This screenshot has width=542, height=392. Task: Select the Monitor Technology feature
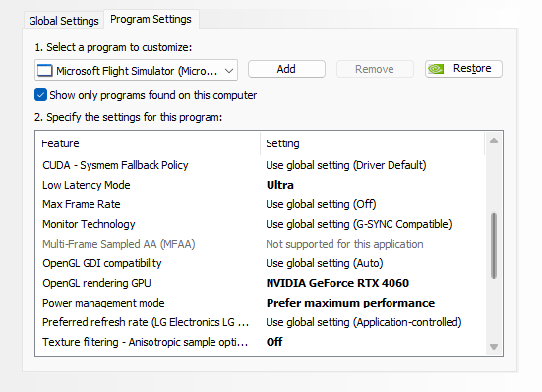click(x=89, y=224)
